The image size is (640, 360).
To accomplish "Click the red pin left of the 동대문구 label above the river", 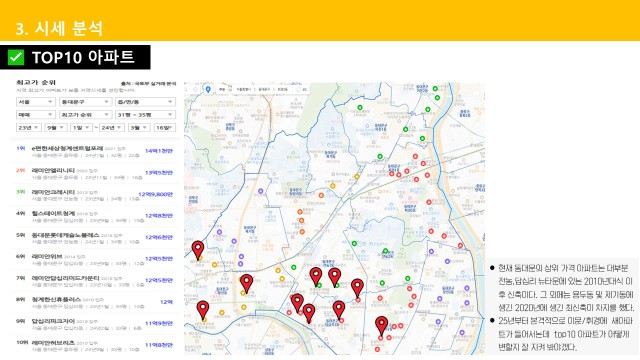I will (309, 313).
